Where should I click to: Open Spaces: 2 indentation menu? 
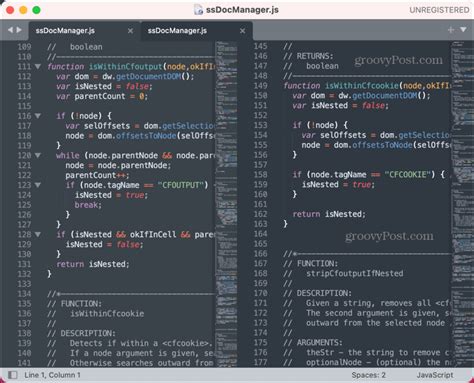tap(368, 375)
